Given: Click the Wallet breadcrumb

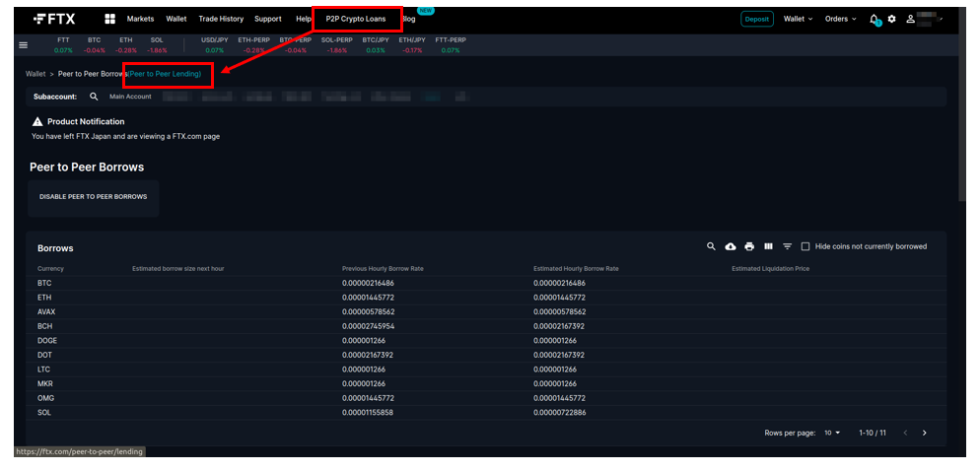Looking at the screenshot, I should (35, 74).
